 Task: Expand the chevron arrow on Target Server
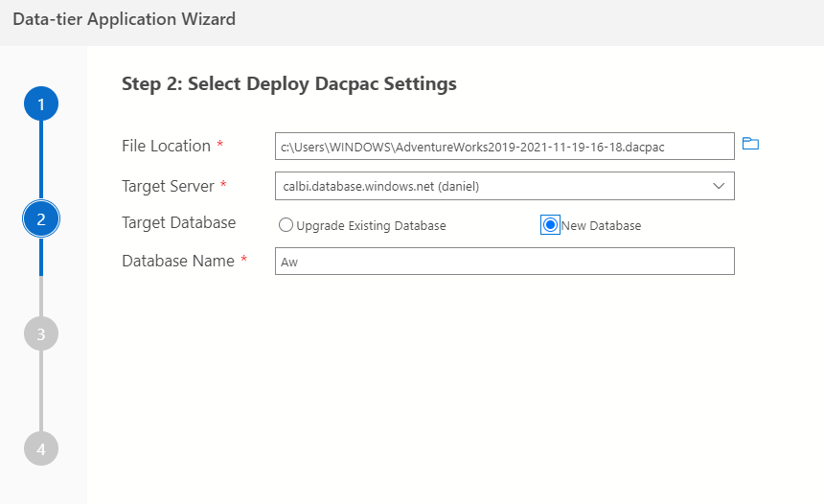[x=719, y=186]
